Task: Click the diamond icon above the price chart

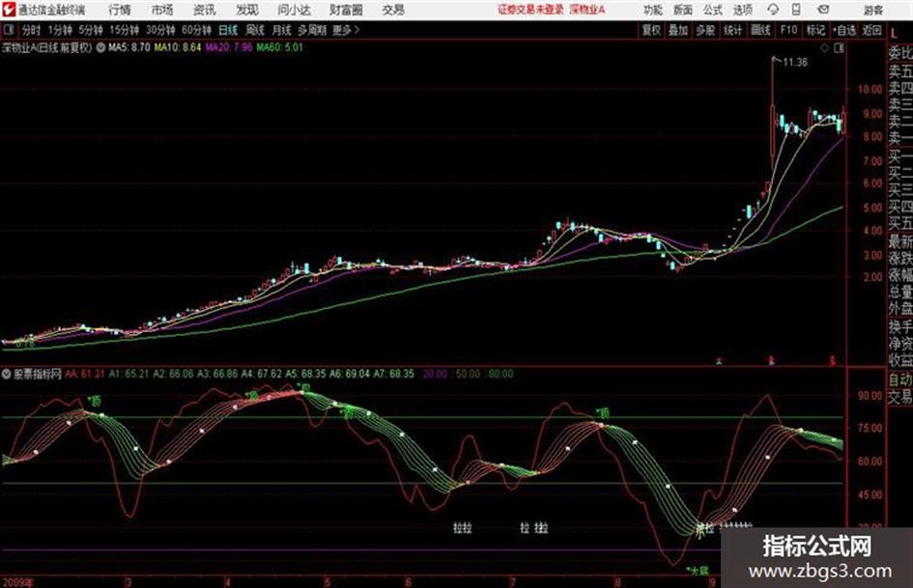Action: [824, 48]
